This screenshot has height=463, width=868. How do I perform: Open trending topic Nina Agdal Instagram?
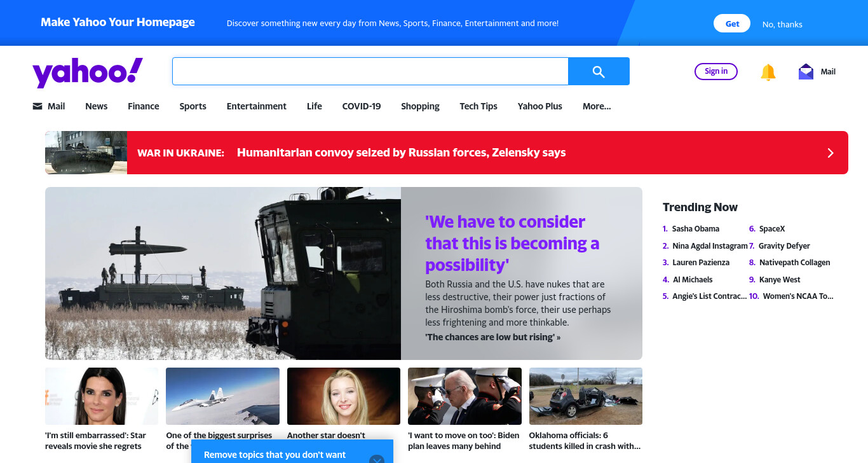710,246
